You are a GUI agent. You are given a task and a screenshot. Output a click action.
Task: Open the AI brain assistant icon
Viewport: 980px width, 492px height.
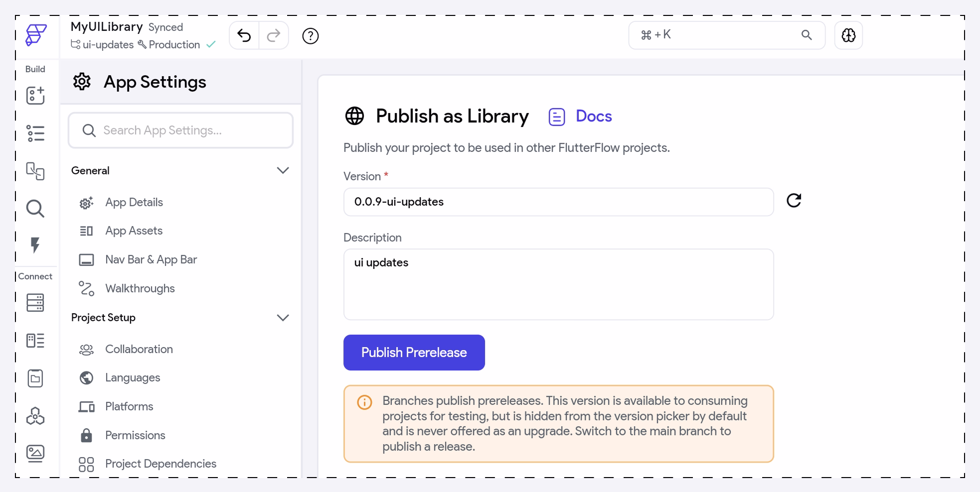click(x=848, y=35)
